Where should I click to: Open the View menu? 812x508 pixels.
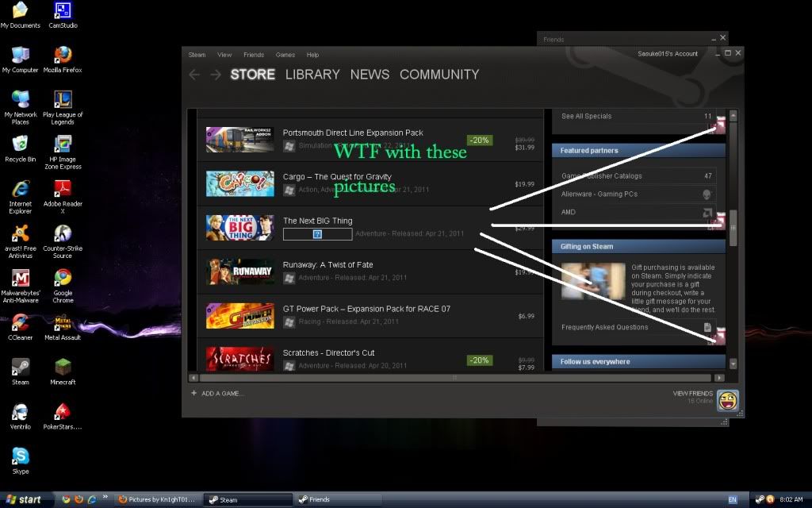224,55
